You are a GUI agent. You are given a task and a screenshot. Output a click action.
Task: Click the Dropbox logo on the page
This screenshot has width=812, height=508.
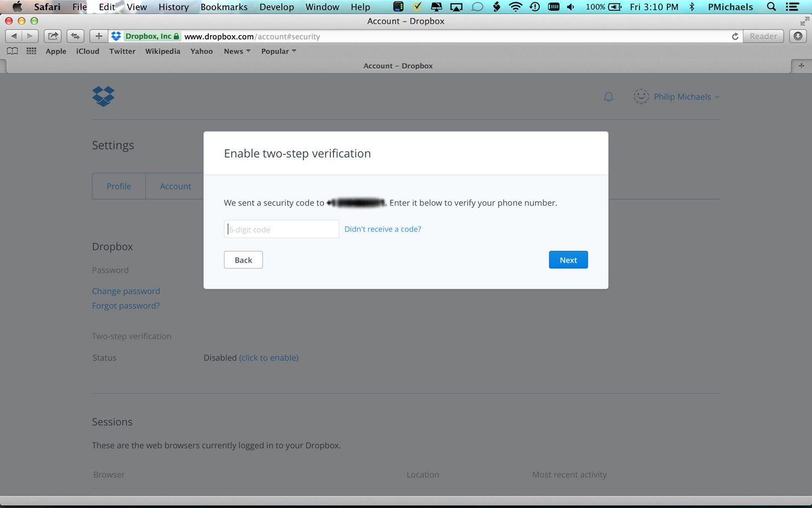point(103,96)
